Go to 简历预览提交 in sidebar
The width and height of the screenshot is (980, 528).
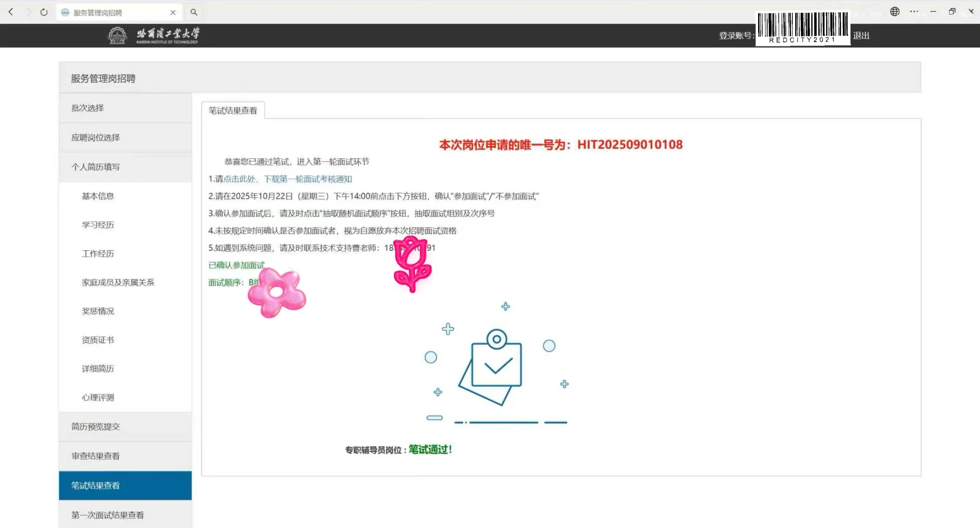click(96, 426)
